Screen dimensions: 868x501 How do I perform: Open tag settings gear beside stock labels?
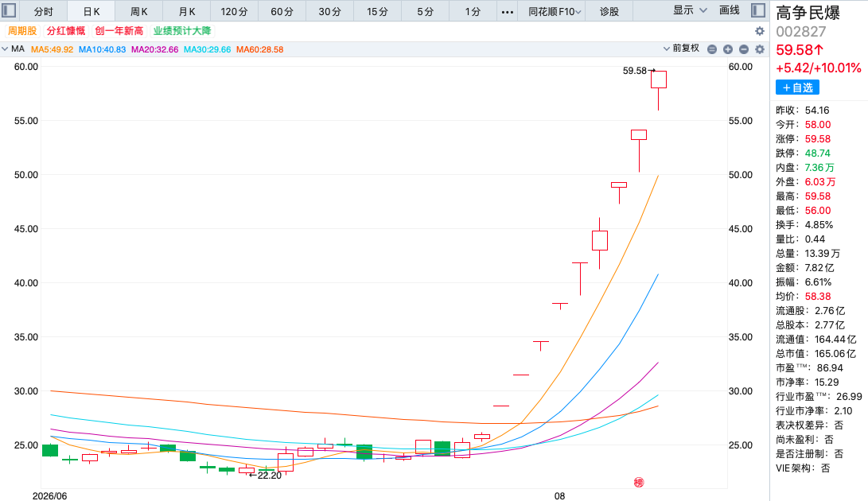click(x=760, y=31)
